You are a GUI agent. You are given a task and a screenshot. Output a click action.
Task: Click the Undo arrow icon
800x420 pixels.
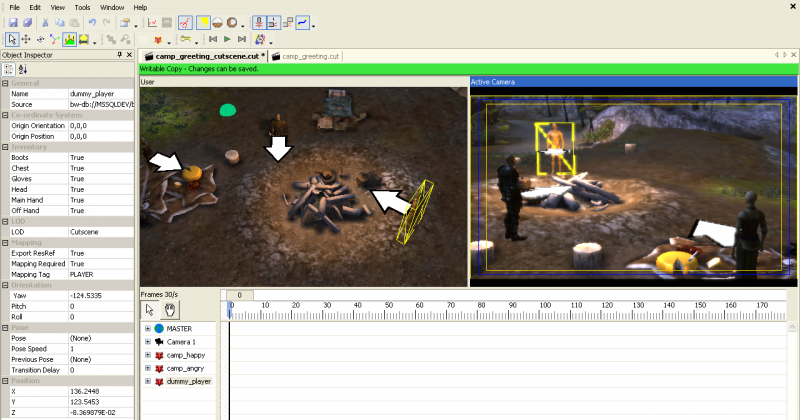pyautogui.click(x=92, y=22)
